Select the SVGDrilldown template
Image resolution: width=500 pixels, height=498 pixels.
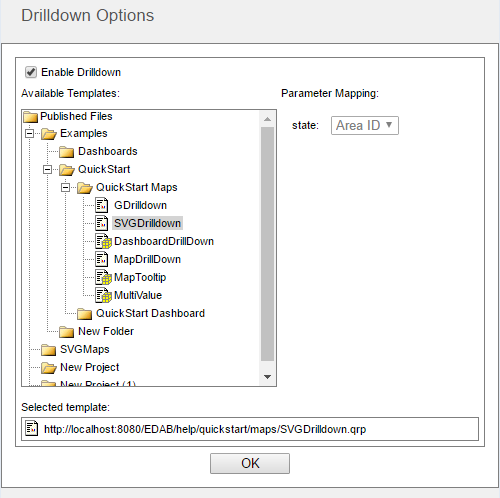pos(147,223)
